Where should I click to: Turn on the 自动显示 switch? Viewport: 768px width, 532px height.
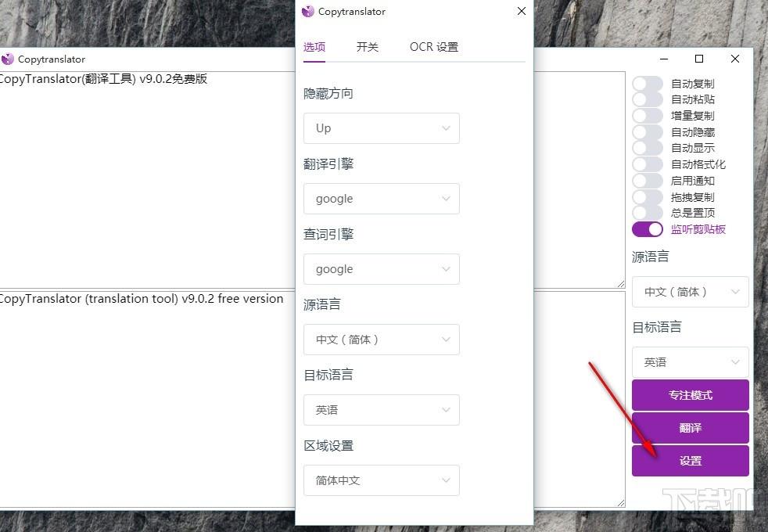click(x=647, y=148)
